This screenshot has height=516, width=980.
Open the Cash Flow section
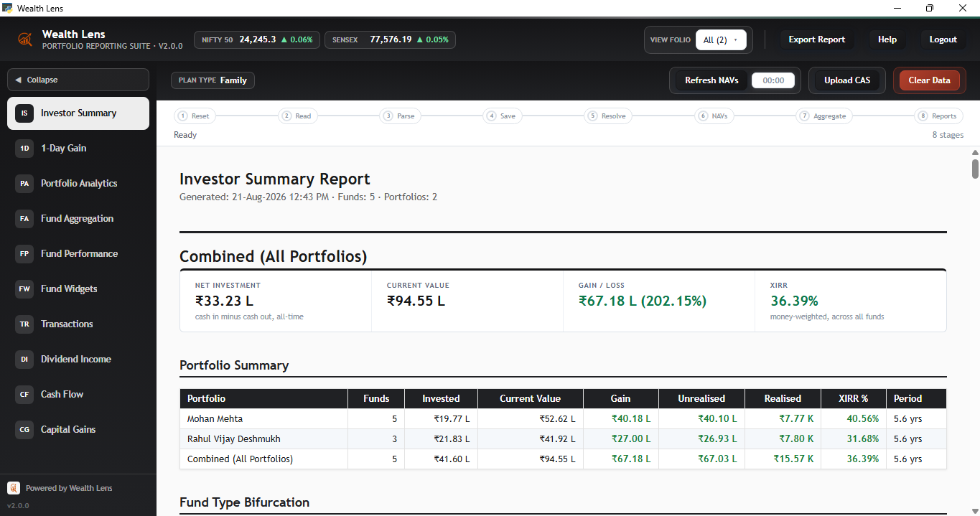click(78, 395)
